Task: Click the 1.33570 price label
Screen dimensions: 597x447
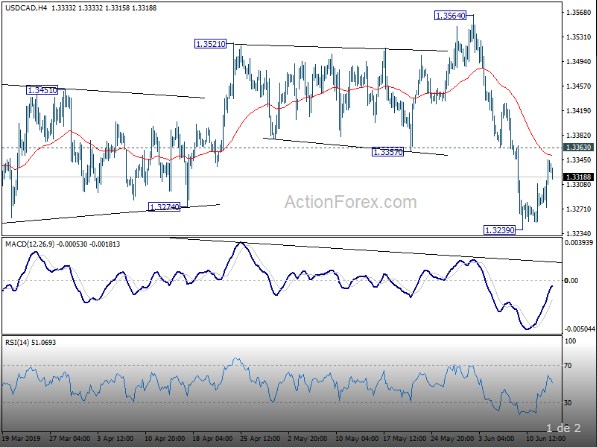Action: point(388,152)
